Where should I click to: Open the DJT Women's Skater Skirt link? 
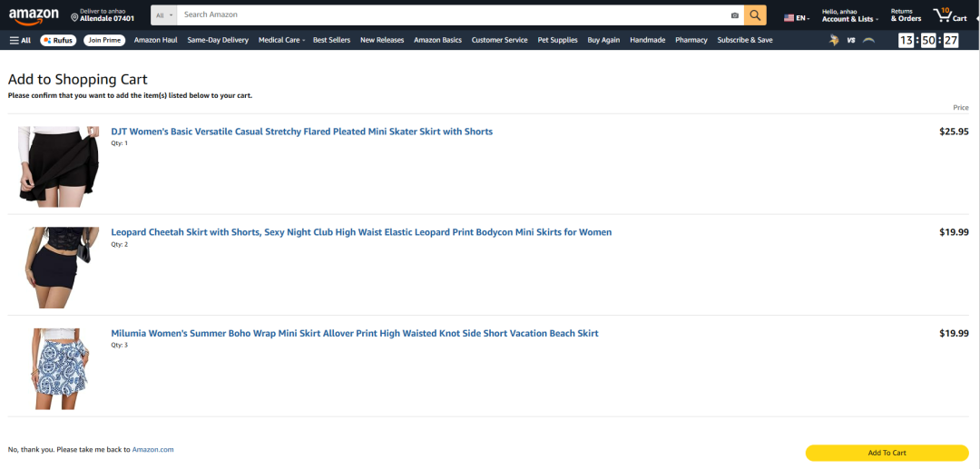[302, 132]
